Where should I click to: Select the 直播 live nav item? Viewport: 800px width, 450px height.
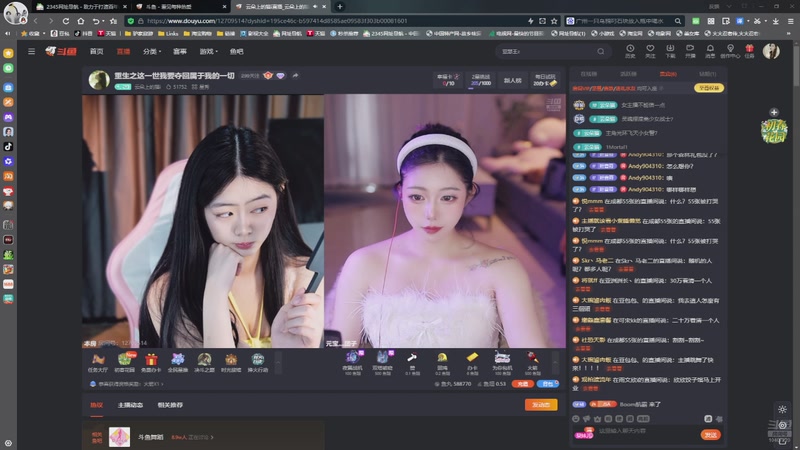(x=123, y=52)
